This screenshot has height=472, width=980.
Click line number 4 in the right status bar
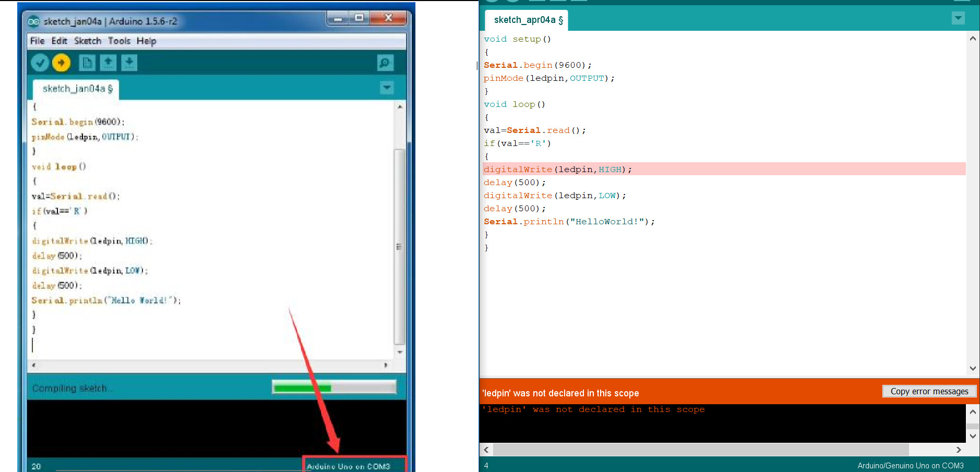[x=486, y=466]
